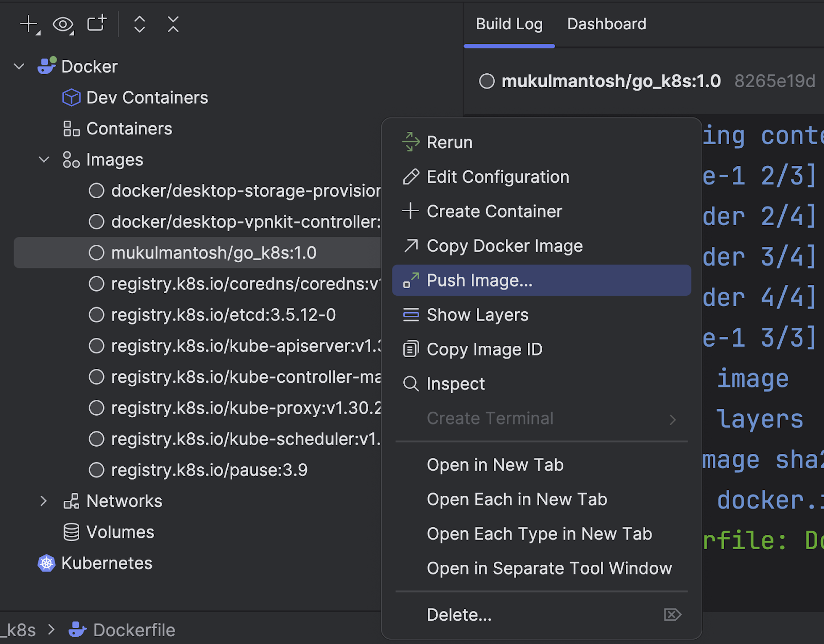Click the Expand All toolbar arrows

point(140,24)
